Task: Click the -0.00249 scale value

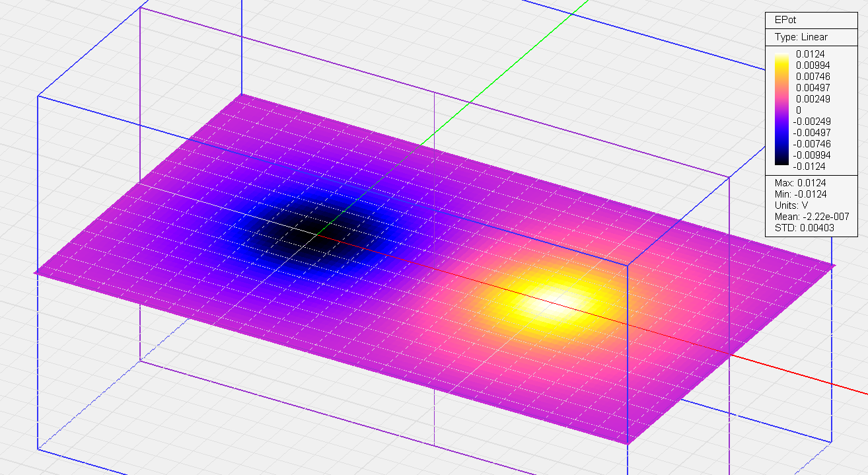Action: (812, 122)
